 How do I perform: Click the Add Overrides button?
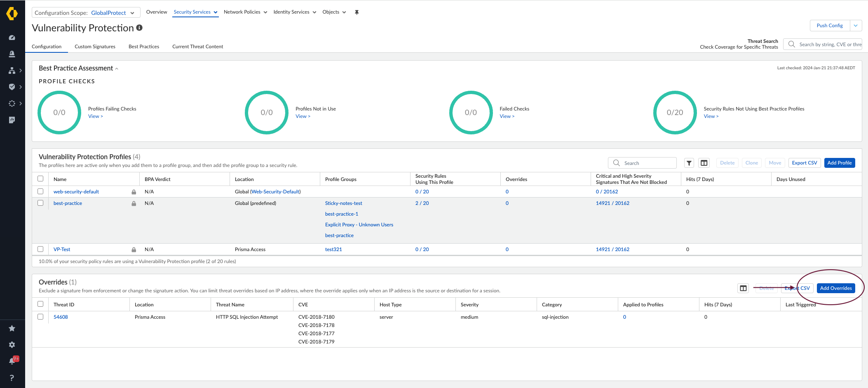(x=835, y=288)
